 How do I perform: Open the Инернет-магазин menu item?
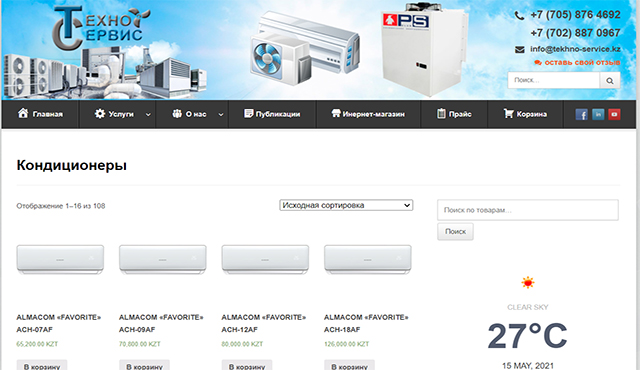[368, 114]
